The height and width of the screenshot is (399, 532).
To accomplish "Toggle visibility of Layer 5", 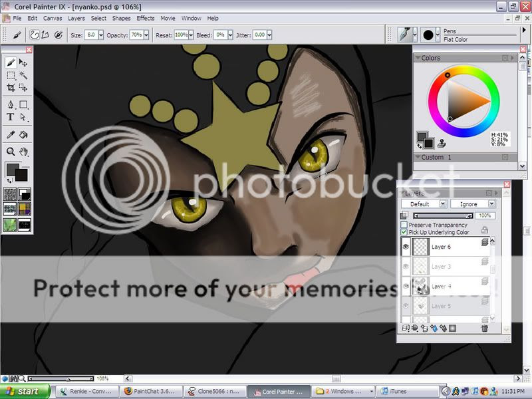I will [x=406, y=306].
